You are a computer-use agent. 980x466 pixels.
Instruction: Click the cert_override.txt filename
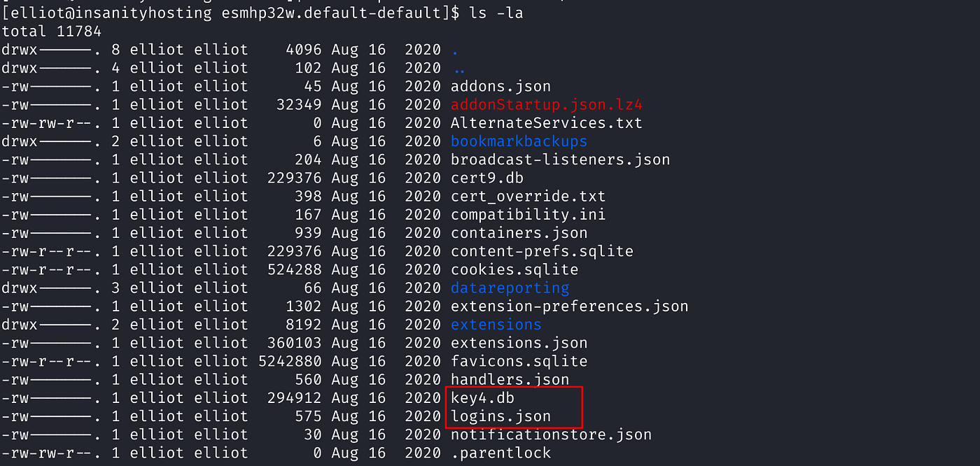[x=528, y=197]
